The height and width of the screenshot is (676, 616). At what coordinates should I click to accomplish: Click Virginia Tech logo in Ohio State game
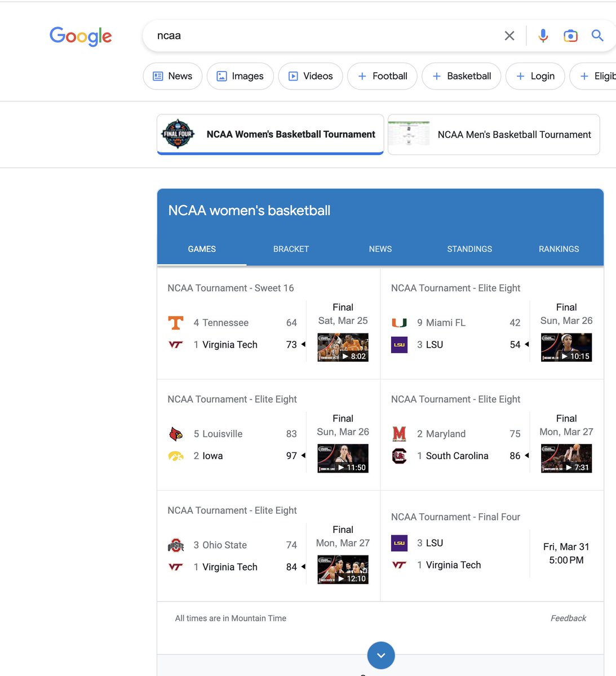point(176,567)
